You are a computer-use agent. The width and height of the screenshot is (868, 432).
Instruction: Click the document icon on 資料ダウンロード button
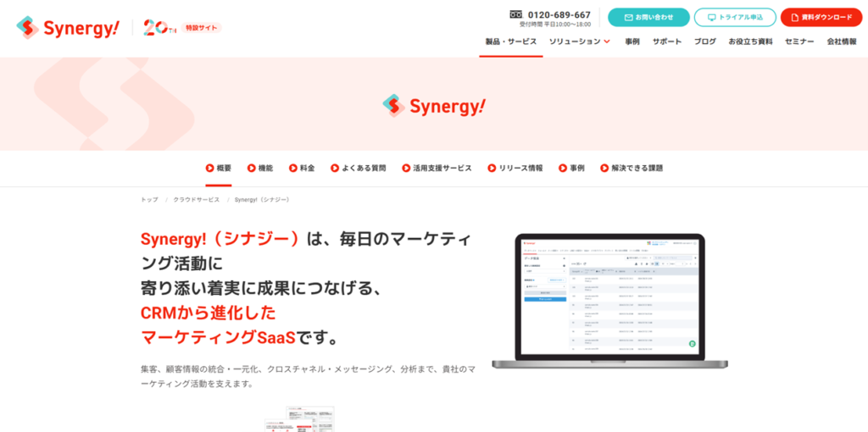coord(794,17)
